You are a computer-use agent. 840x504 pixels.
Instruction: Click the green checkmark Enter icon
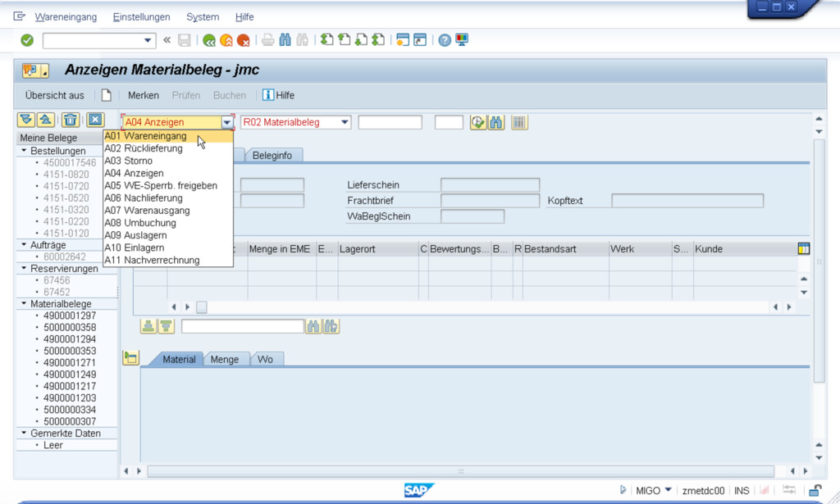[x=27, y=40]
